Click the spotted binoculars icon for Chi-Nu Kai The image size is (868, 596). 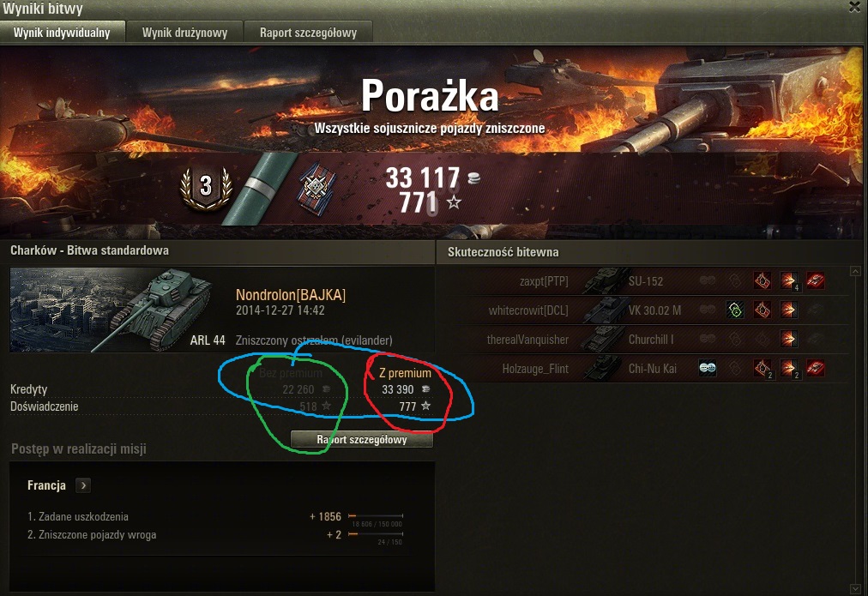point(708,367)
